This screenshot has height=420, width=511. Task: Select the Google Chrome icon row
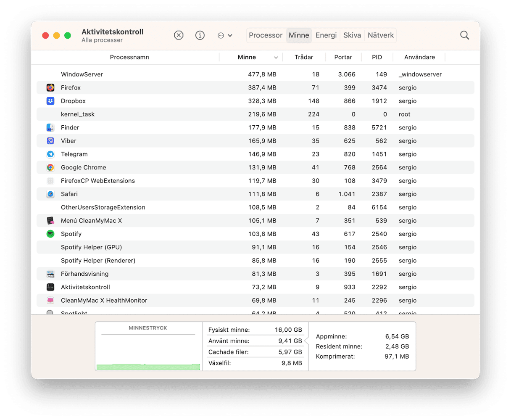50,167
